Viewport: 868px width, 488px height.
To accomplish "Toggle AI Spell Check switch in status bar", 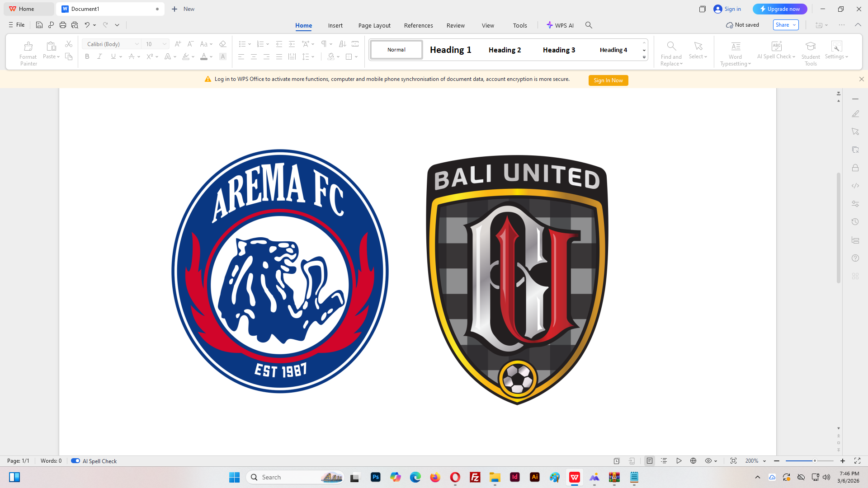I will click(75, 461).
